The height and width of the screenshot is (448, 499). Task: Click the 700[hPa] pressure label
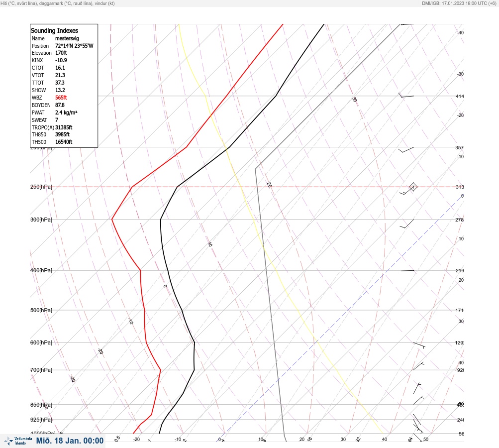click(x=41, y=370)
